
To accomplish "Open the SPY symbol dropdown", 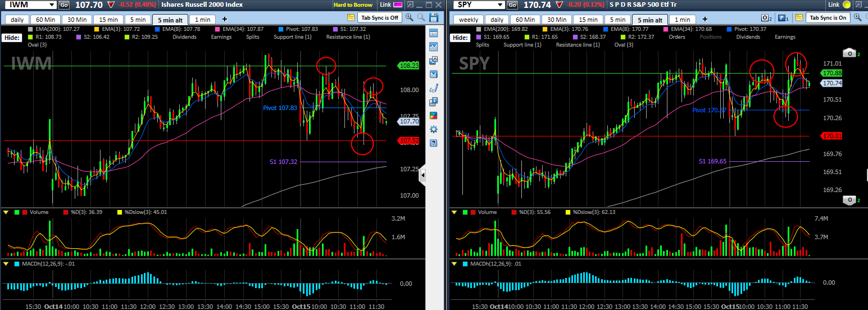I will click(499, 4).
